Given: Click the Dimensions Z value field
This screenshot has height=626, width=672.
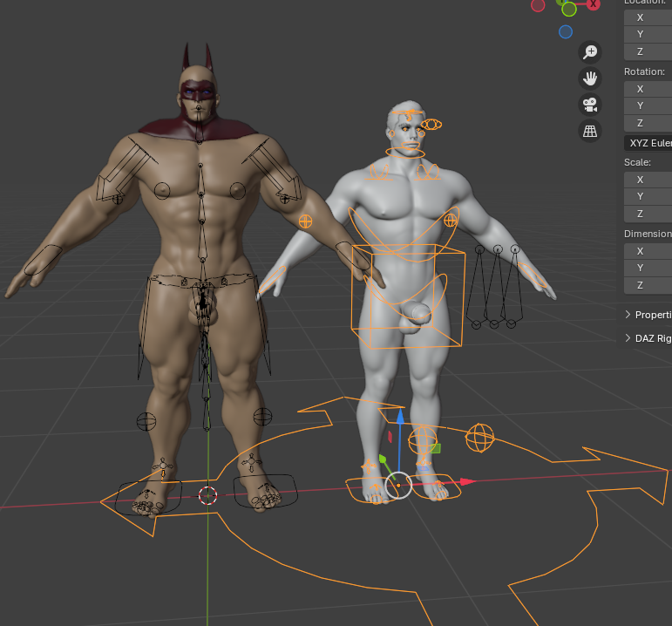Looking at the screenshot, I should point(648,285).
